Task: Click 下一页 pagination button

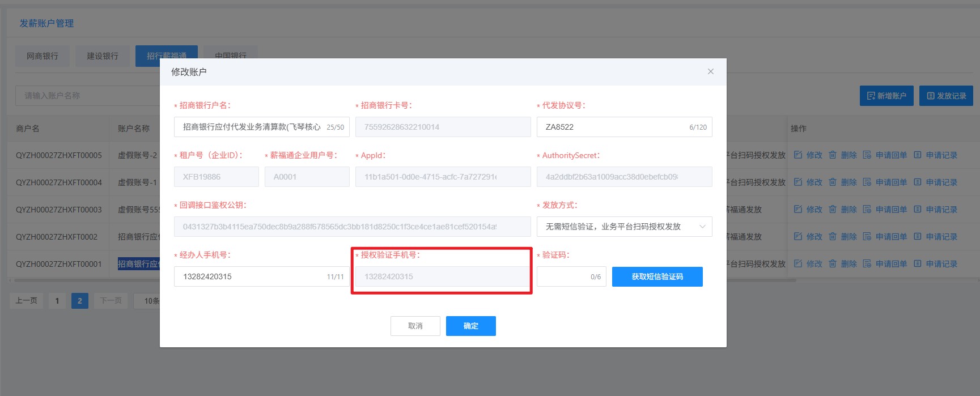Action: click(x=111, y=301)
